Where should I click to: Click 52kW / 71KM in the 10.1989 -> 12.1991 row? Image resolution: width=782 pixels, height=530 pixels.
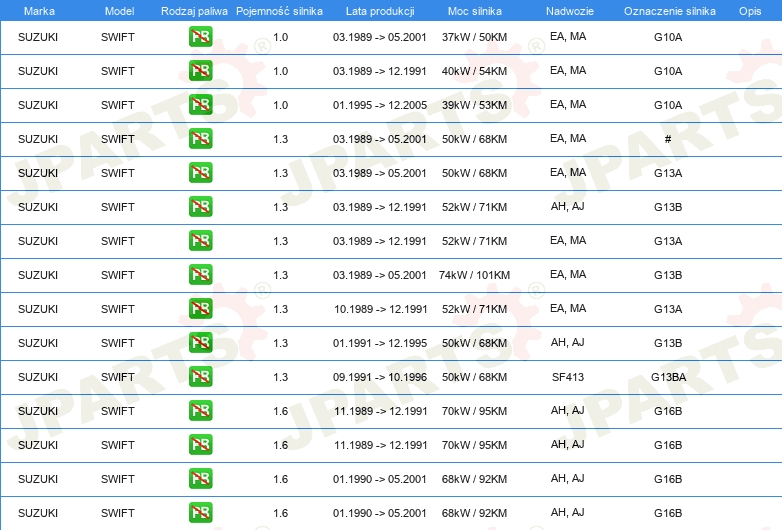point(474,309)
